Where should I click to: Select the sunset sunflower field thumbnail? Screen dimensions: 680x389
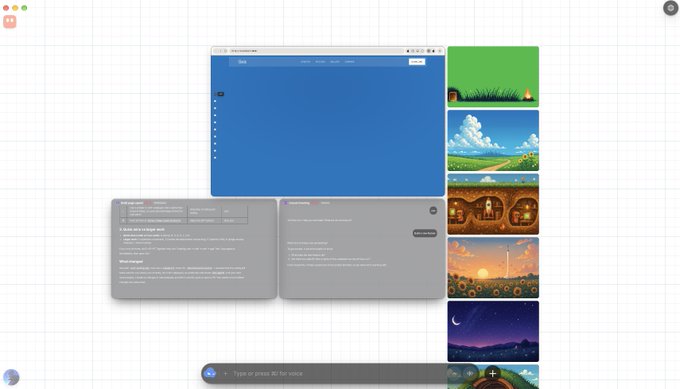tap(493, 268)
